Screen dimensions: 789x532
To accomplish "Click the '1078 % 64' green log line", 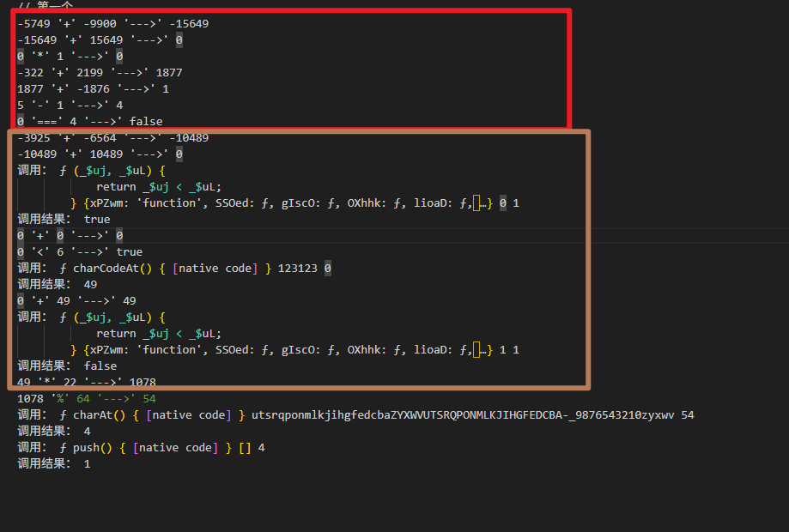I will tap(87, 399).
